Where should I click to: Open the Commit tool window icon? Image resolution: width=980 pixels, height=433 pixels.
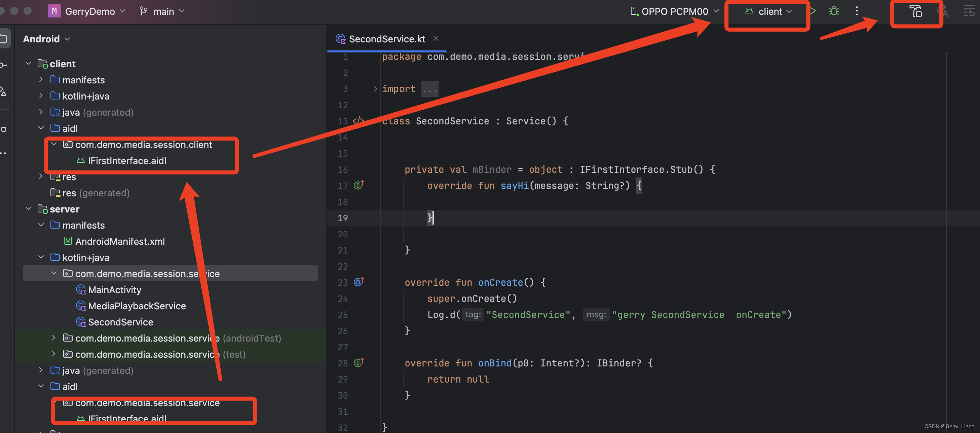(x=3, y=66)
